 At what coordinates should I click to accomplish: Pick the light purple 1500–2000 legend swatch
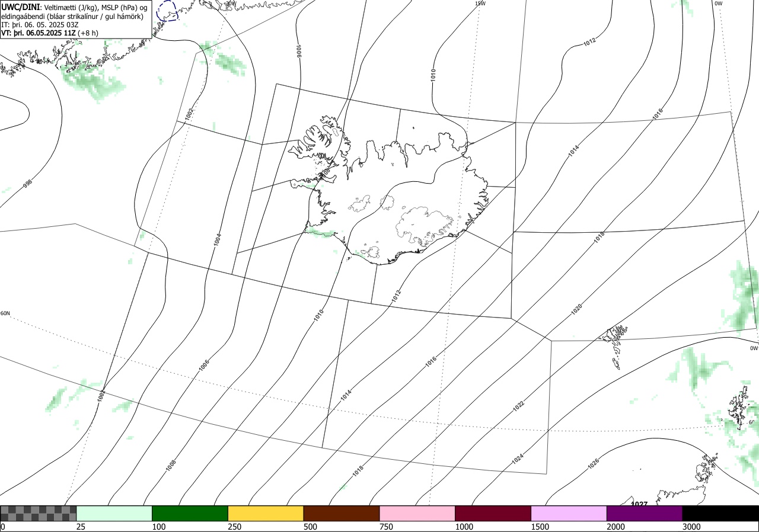click(x=569, y=513)
